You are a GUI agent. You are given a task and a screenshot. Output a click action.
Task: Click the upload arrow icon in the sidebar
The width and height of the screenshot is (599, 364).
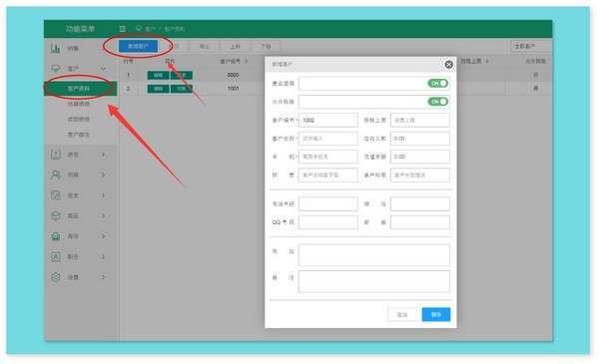pyautogui.click(x=55, y=155)
